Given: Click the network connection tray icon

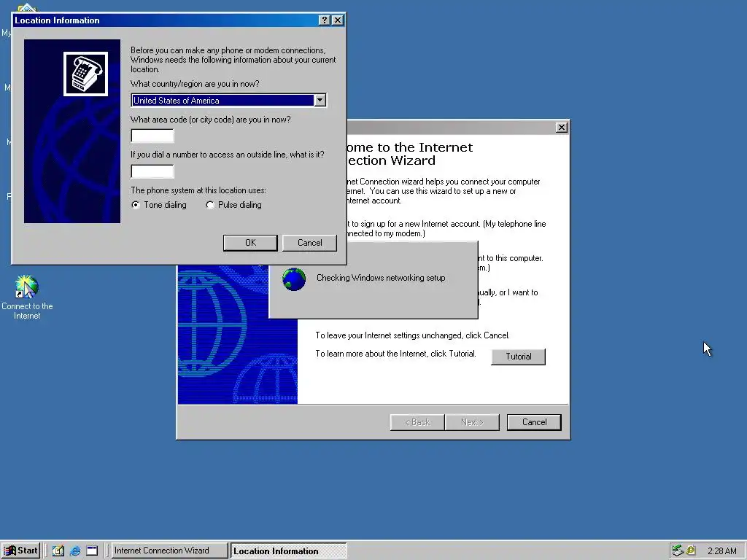Looking at the screenshot, I should 678,551.
